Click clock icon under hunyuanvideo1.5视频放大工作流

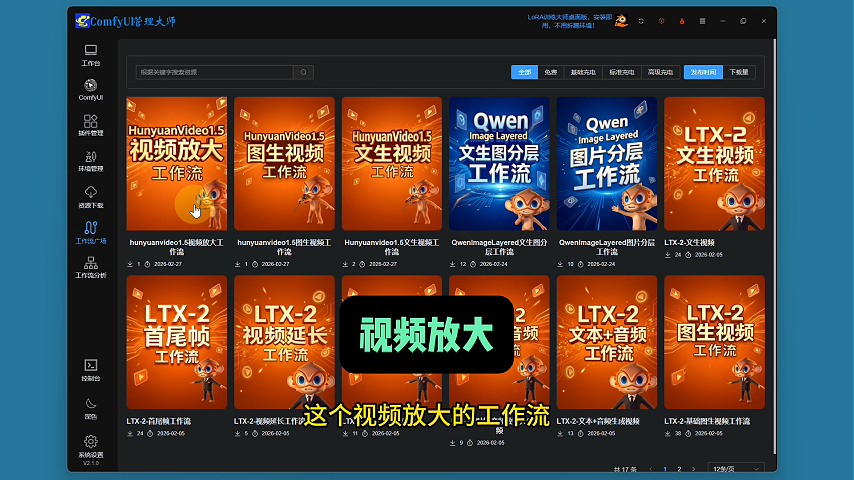[147, 264]
